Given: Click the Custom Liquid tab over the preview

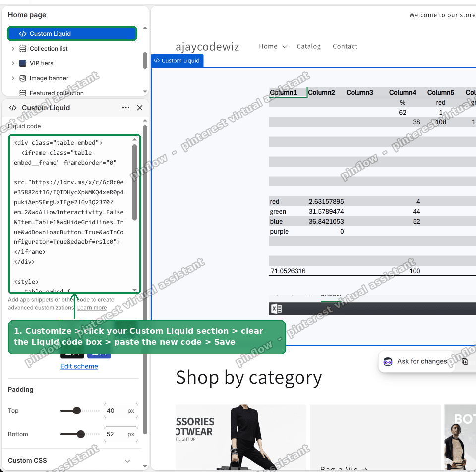Looking at the screenshot, I should 177,60.
